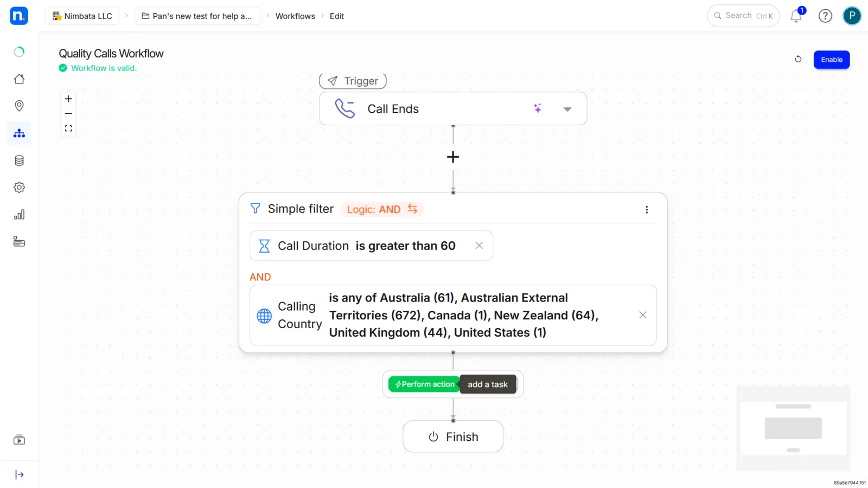Enable the workflow
Viewport: 868px width, 488px height.
[x=831, y=60]
